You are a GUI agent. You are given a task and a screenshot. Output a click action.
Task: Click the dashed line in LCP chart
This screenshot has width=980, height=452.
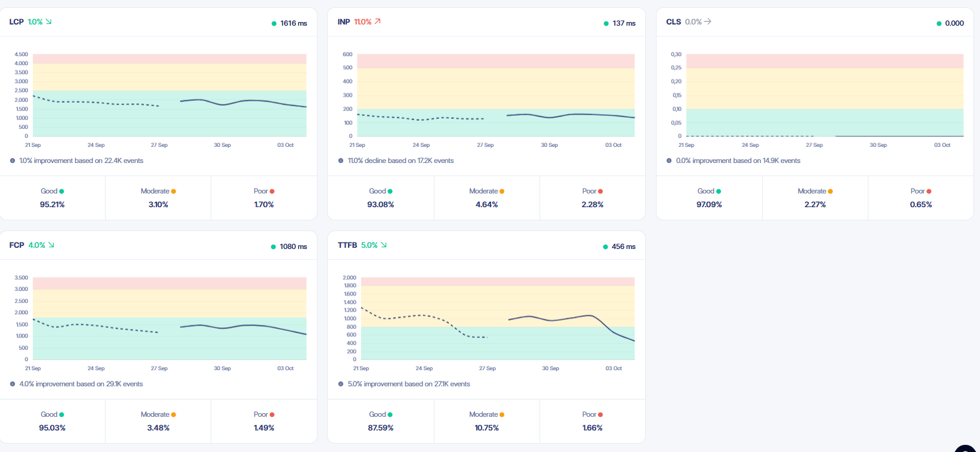(x=95, y=102)
